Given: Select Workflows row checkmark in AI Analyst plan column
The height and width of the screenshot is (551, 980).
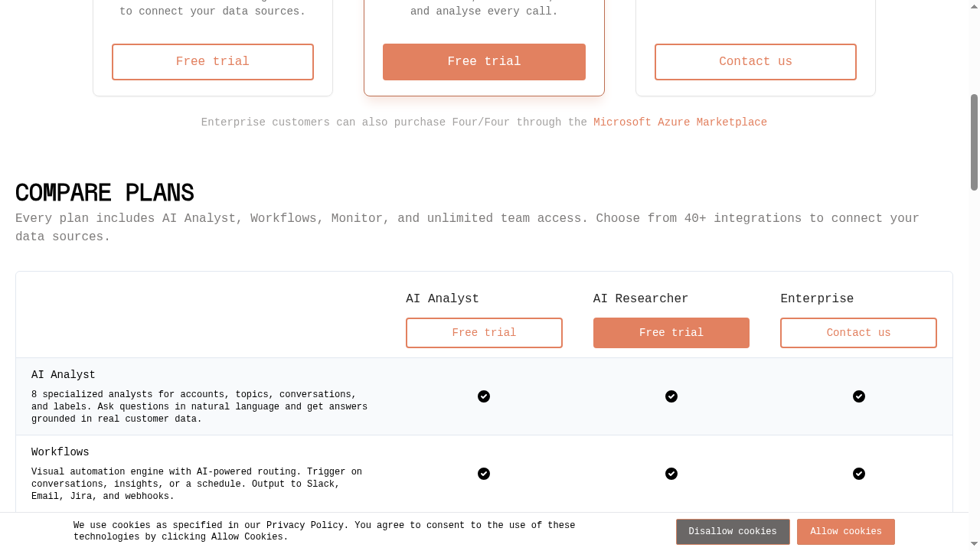Looking at the screenshot, I should [484, 474].
